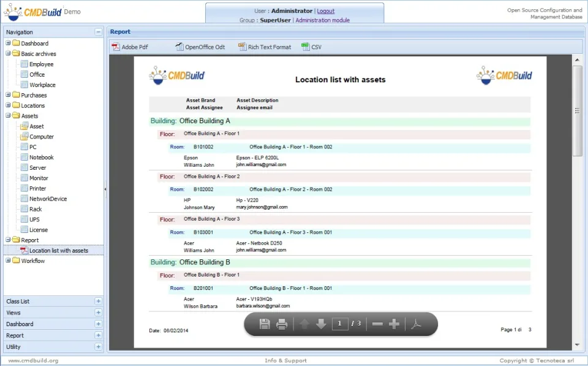Open the License class
This screenshot has width=588, height=366.
[38, 230]
